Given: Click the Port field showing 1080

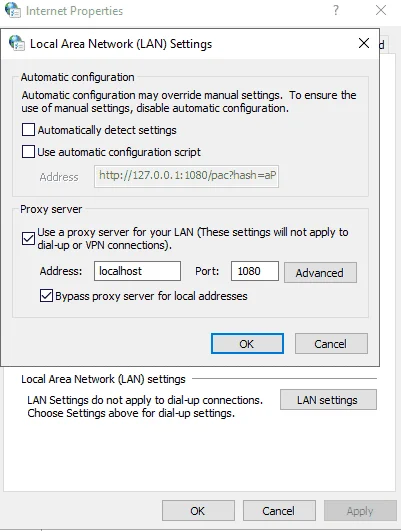Looking at the screenshot, I should click(x=255, y=271).
